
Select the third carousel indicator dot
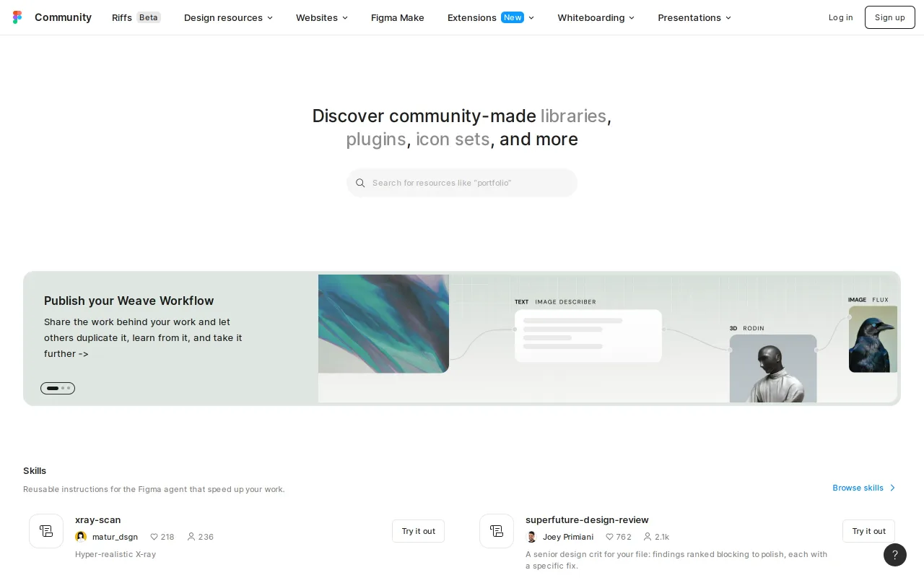click(69, 388)
